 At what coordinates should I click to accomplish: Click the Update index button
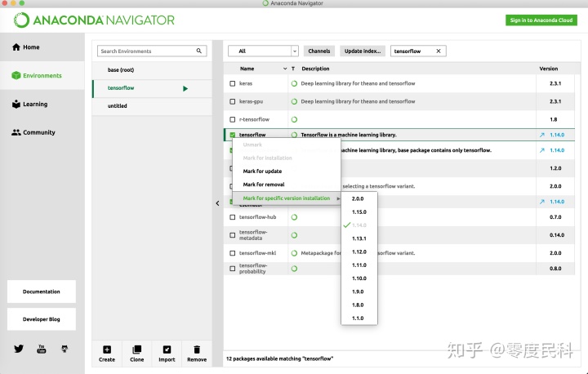click(x=363, y=51)
